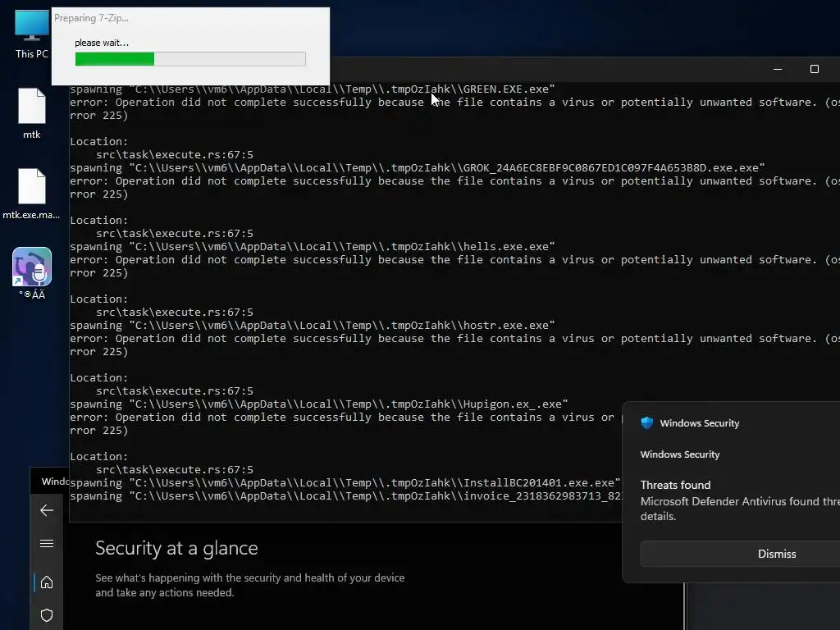Open the hamburger menu in Windows Security
The image size is (840, 630).
[x=47, y=544]
